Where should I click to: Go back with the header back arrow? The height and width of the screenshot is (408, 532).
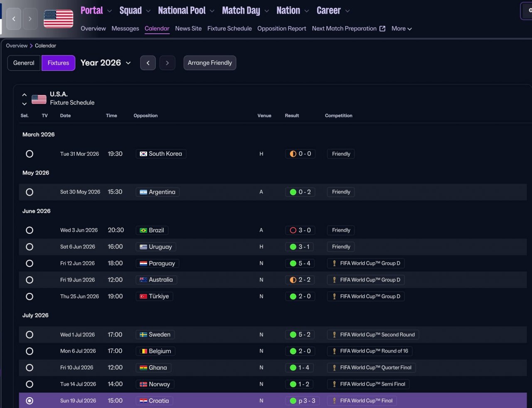point(14,19)
